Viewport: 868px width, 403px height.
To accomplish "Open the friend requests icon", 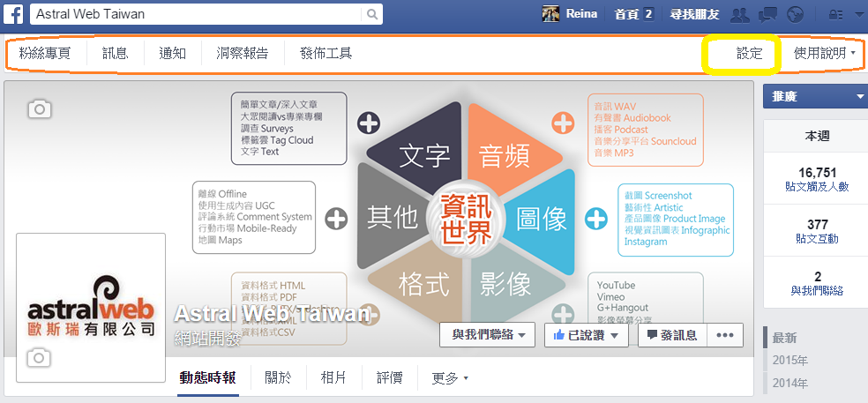I will [x=739, y=14].
